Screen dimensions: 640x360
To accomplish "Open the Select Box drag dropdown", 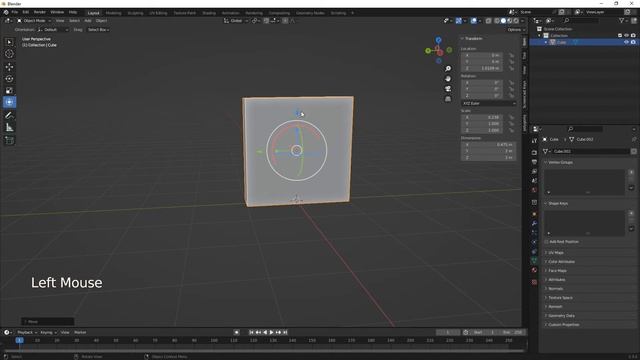I will point(98,29).
